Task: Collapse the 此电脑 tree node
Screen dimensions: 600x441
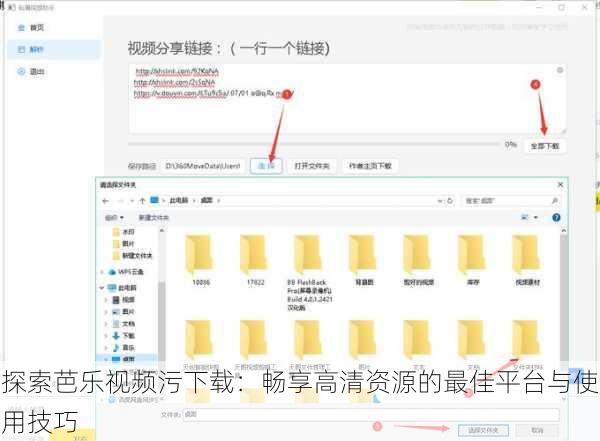Action: [x=102, y=287]
